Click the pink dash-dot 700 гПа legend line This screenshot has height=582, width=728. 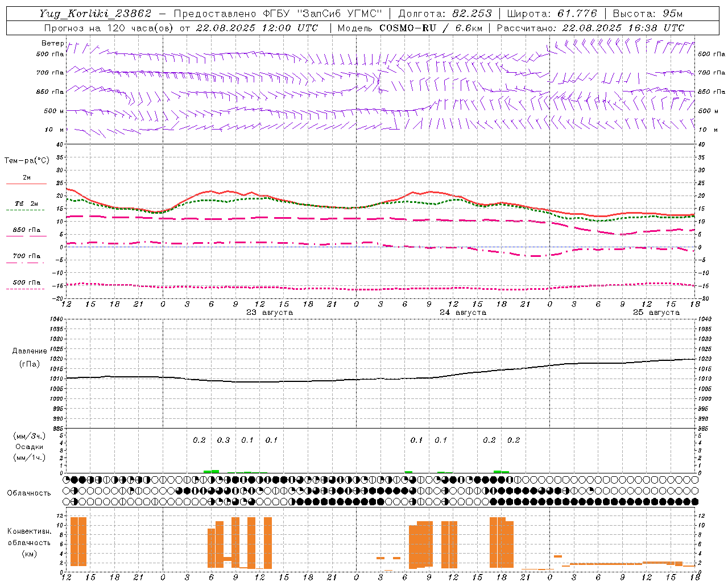[x=26, y=263]
